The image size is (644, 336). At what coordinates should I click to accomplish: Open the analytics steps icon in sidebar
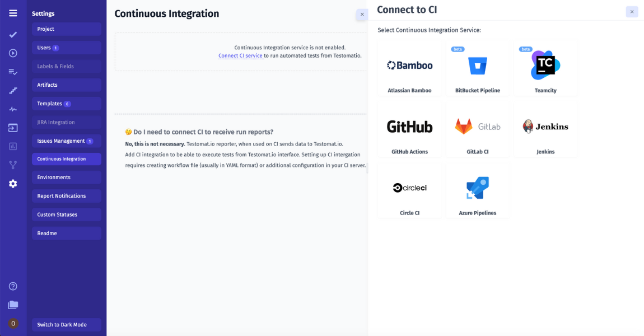coord(12,90)
